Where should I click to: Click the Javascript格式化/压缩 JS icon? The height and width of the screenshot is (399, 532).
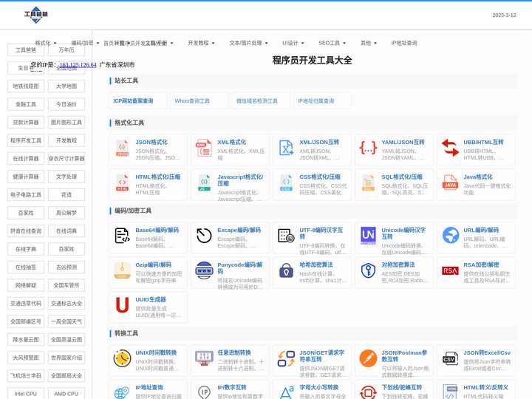tap(204, 183)
